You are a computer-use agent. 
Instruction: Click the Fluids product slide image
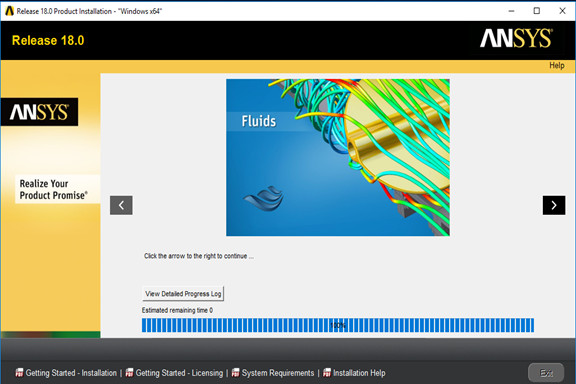pos(338,158)
